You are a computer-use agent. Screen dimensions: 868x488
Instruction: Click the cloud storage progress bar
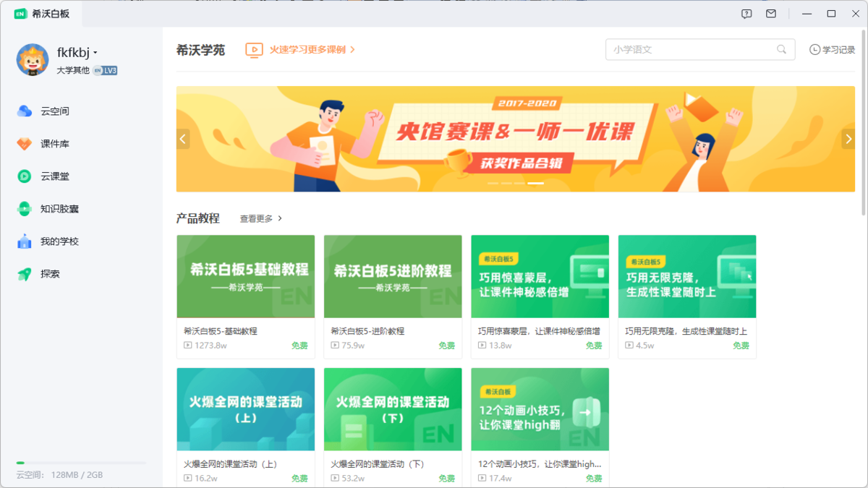[x=80, y=463]
